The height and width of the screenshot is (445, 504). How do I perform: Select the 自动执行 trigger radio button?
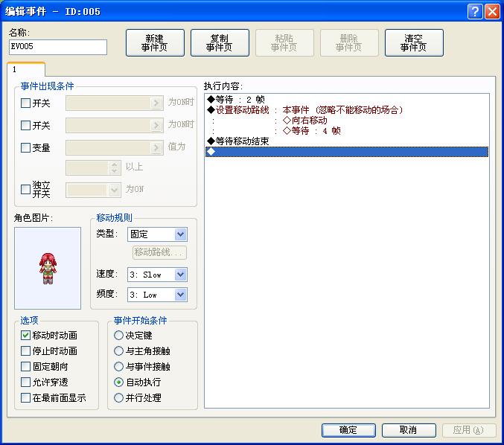(118, 382)
